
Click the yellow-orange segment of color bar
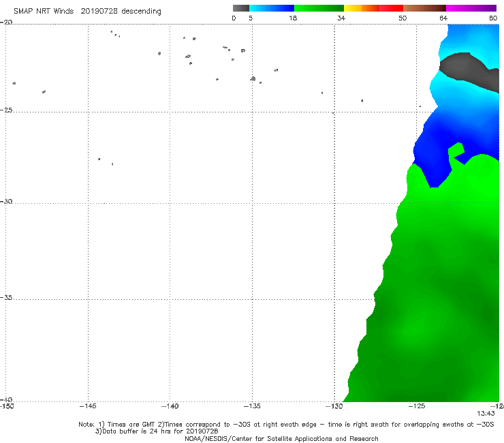coord(361,8)
